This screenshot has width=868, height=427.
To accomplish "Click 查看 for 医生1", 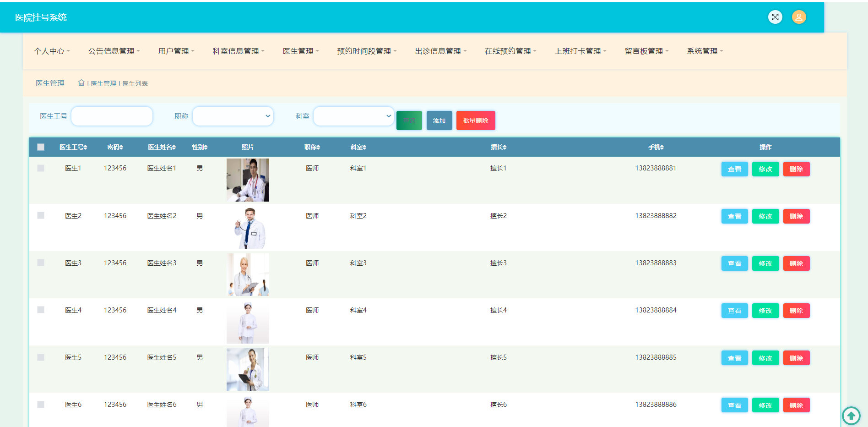I will (x=735, y=169).
